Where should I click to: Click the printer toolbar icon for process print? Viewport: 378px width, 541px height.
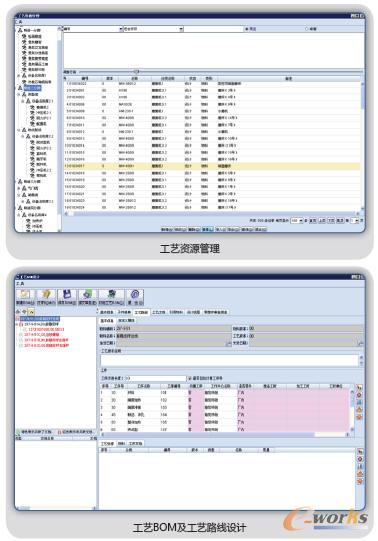point(111,294)
